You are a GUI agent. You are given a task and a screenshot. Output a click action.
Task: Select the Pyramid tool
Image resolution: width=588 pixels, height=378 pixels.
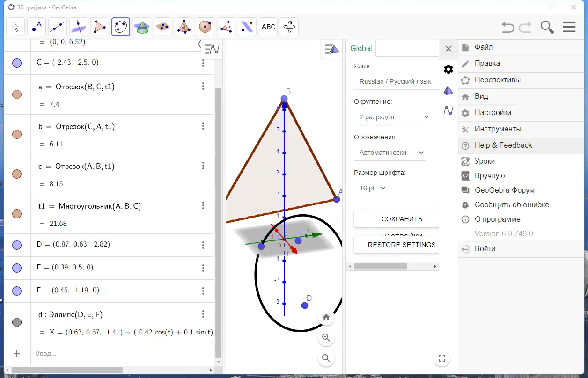coord(184,27)
